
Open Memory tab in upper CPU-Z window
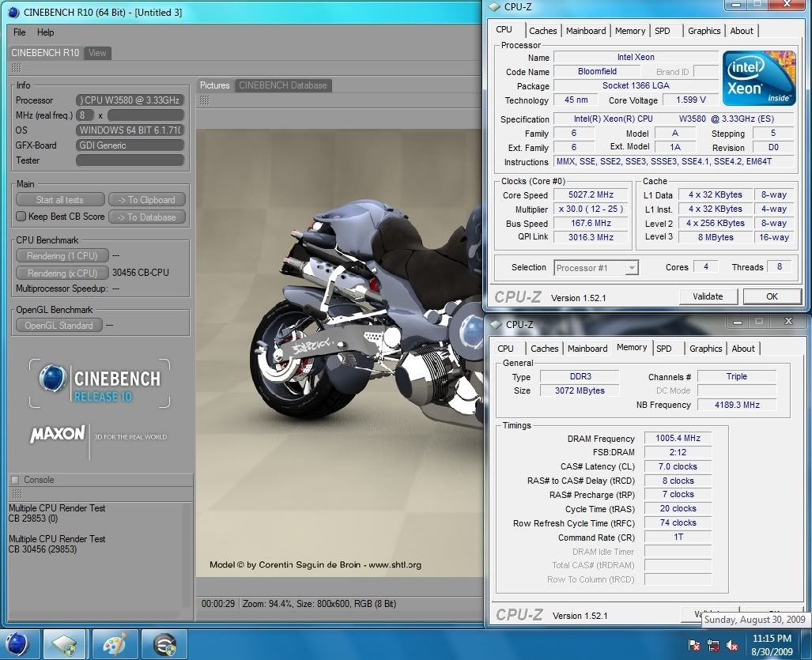(x=629, y=31)
